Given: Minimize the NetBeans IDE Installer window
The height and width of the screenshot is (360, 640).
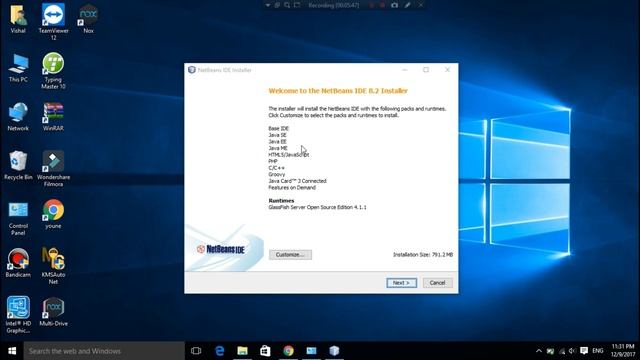Looking at the screenshot, I should point(405,70).
